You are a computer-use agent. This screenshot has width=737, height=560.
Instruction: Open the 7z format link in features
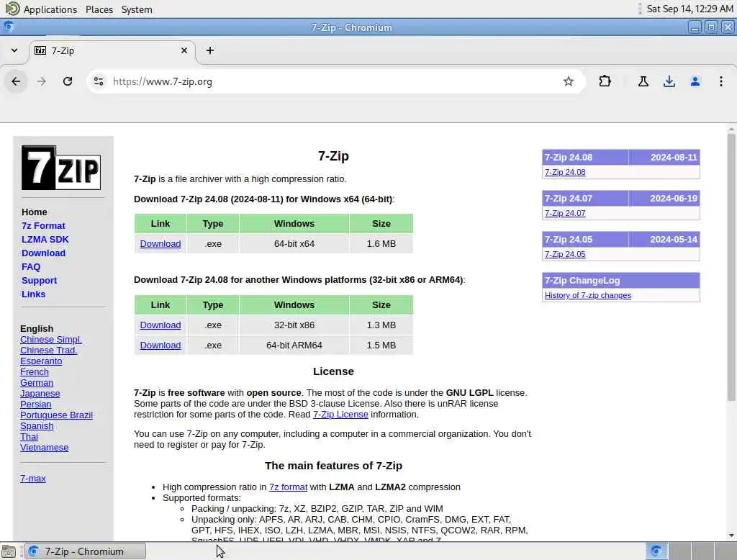click(288, 487)
